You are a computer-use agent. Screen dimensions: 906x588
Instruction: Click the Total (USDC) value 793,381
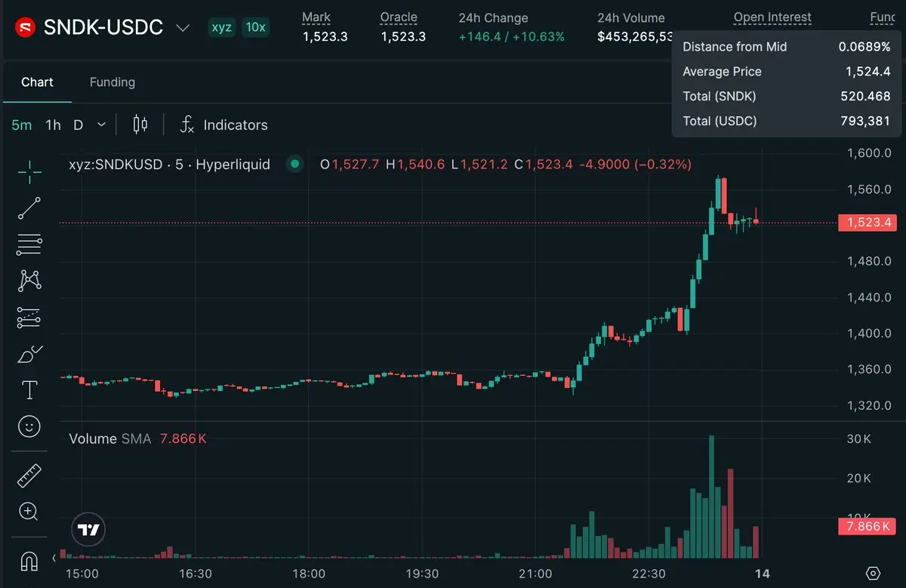pyautogui.click(x=865, y=121)
